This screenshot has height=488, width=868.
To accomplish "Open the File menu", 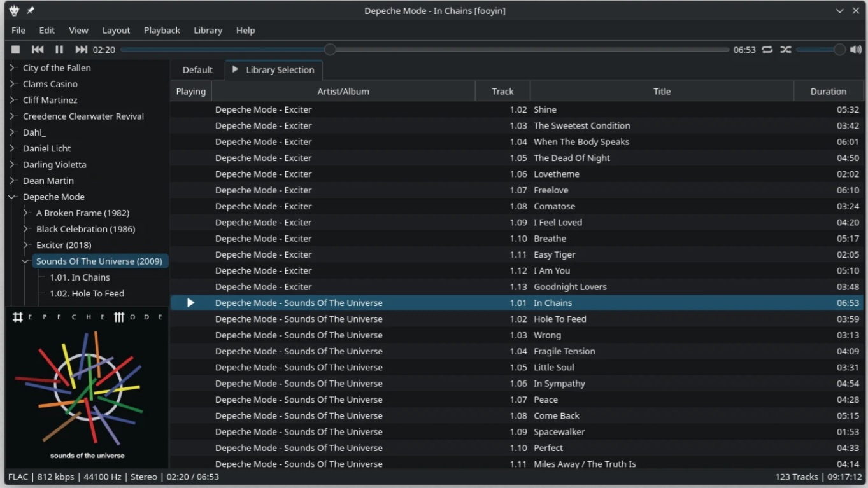I will click(x=18, y=30).
